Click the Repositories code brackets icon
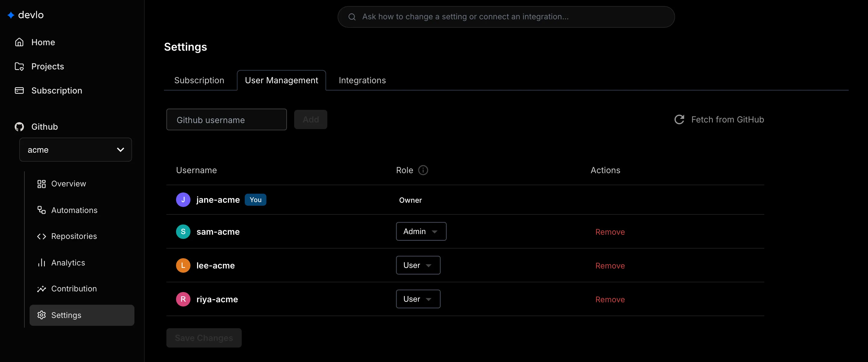 [42, 237]
